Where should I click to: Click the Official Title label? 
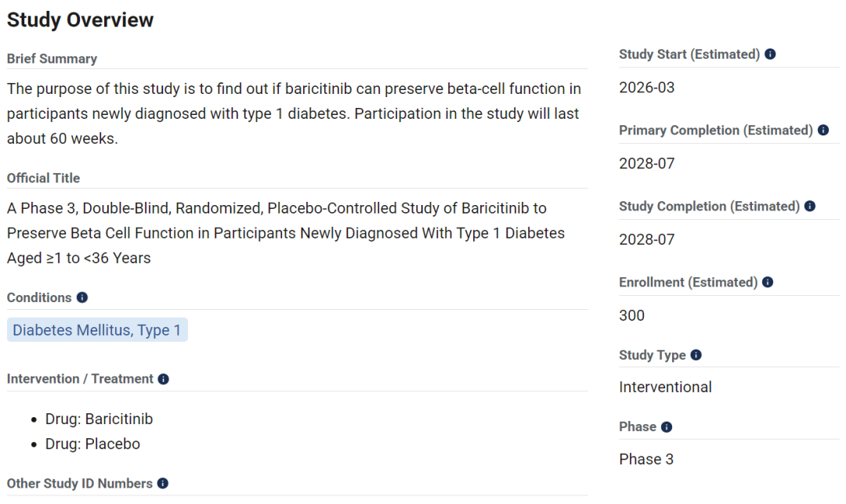43,178
